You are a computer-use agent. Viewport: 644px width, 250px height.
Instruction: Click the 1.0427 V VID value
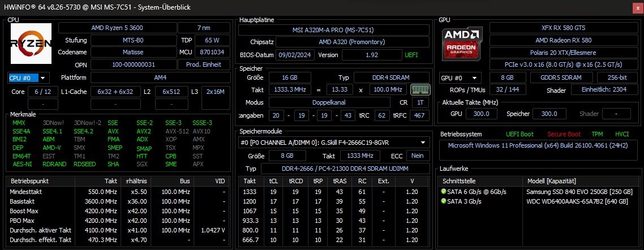click(x=213, y=230)
